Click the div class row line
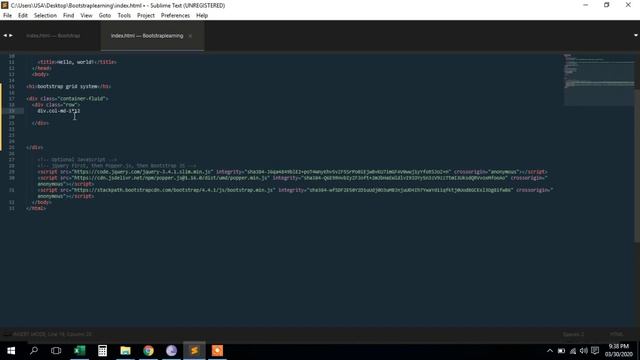640x360 pixels. (x=56, y=105)
